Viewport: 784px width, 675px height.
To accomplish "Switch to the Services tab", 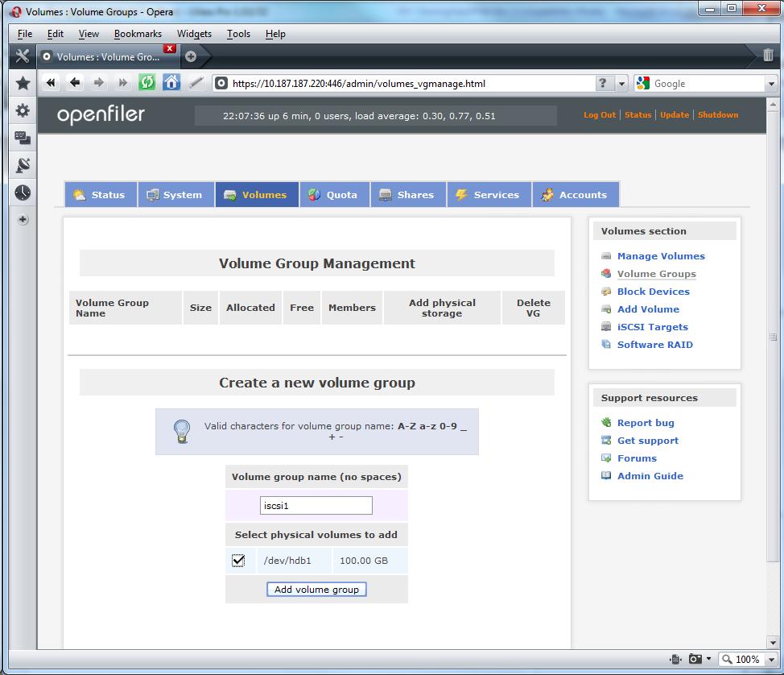I will [488, 195].
